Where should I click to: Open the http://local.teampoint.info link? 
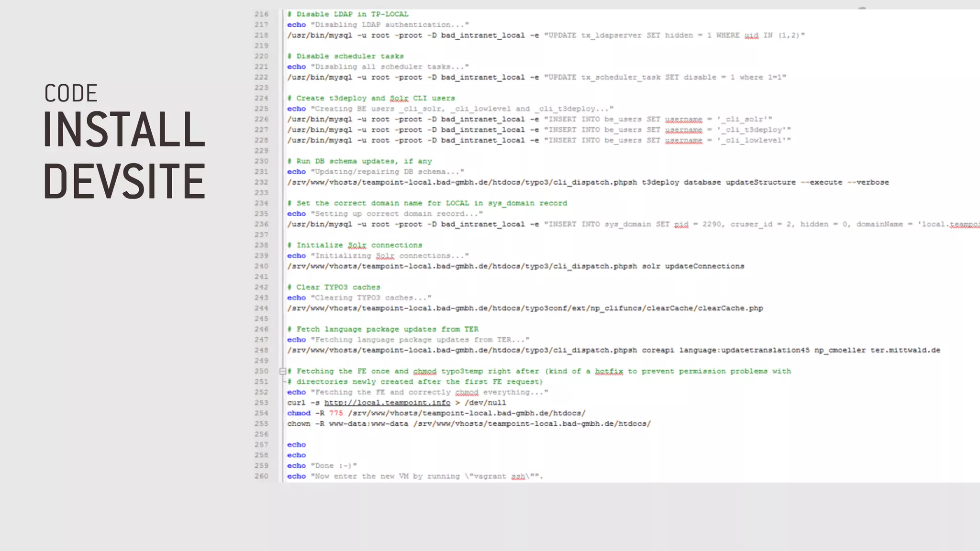coord(387,403)
